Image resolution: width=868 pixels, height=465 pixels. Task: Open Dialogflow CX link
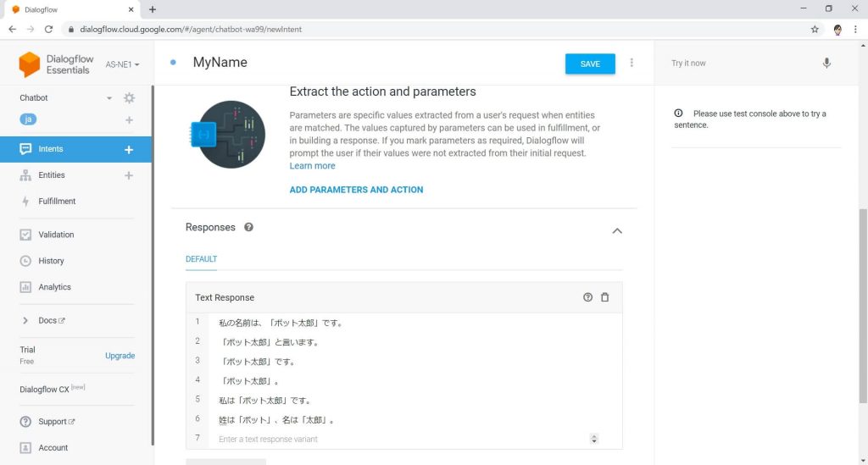pyautogui.click(x=52, y=389)
